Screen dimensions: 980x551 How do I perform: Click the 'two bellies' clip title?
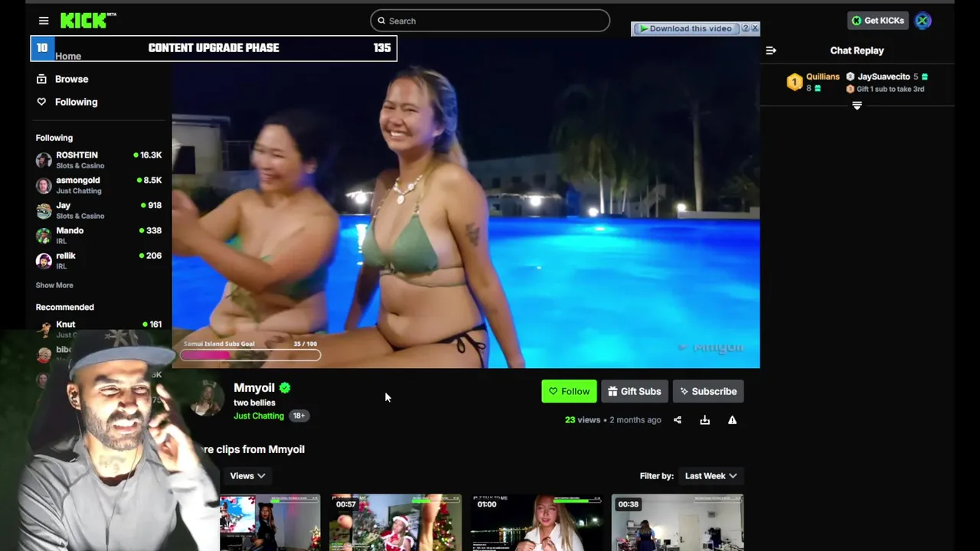click(254, 403)
